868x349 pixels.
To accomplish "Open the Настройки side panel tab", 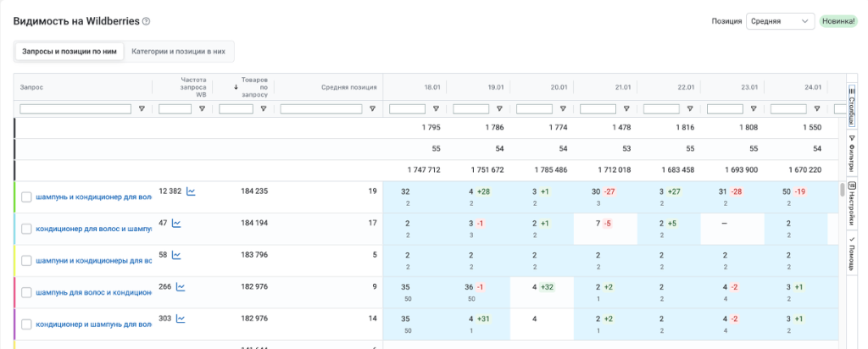I will coord(852,203).
